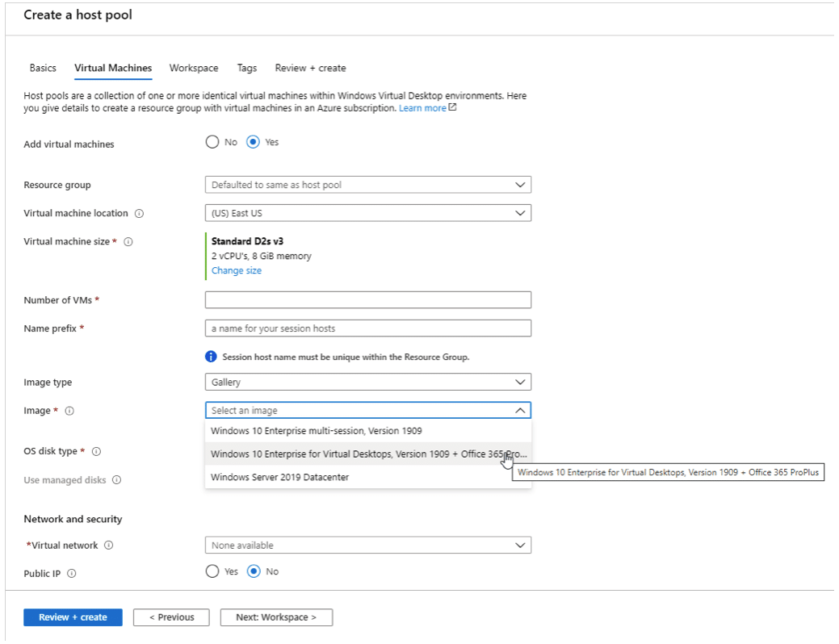Choose Windows 10 Enterprise with Office 365 image

368,454
